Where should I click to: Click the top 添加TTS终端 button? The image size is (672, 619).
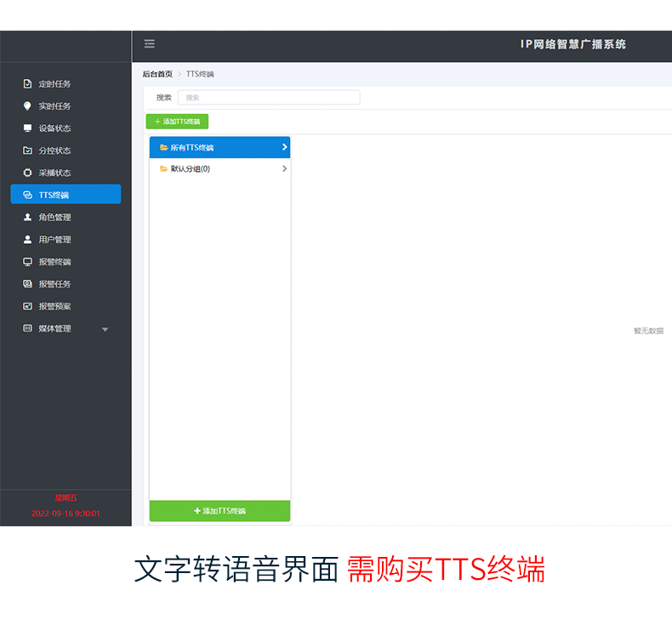(177, 122)
